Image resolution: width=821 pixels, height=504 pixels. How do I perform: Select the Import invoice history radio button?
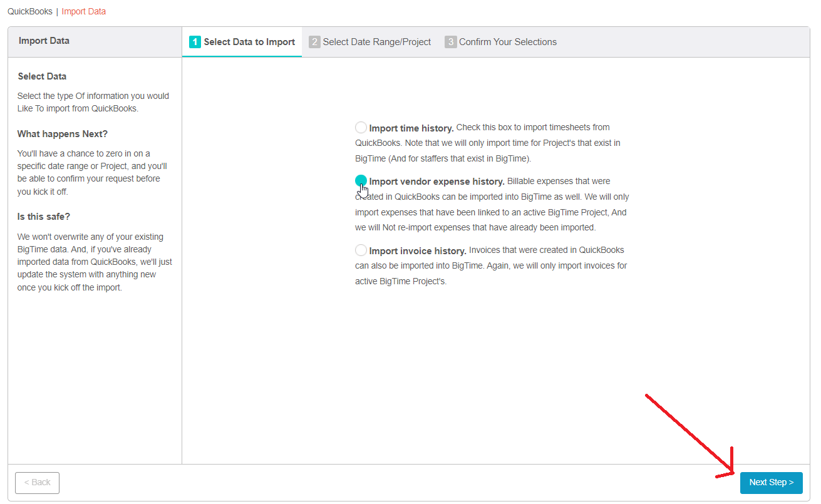pyautogui.click(x=361, y=250)
